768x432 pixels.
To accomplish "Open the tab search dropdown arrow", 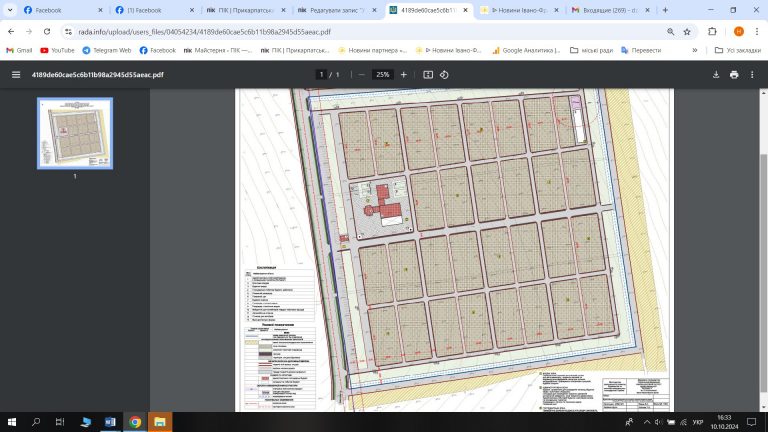I will pyautogui.click(x=10, y=10).
